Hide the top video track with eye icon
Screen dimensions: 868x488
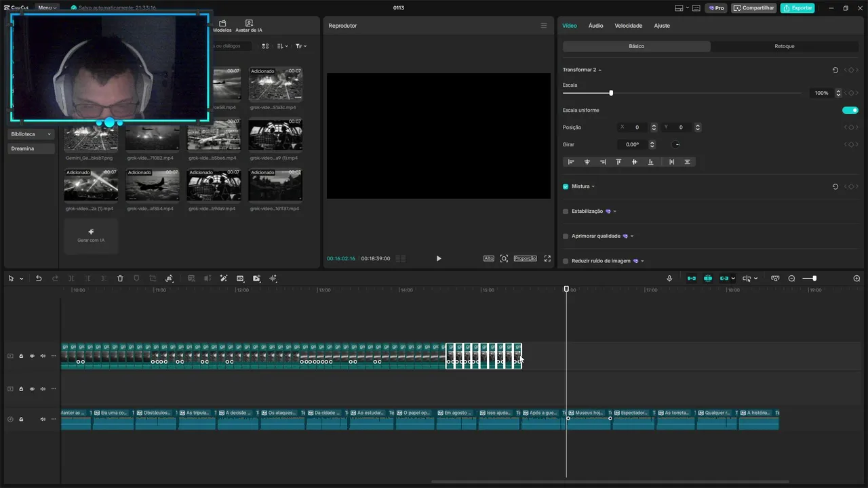31,356
